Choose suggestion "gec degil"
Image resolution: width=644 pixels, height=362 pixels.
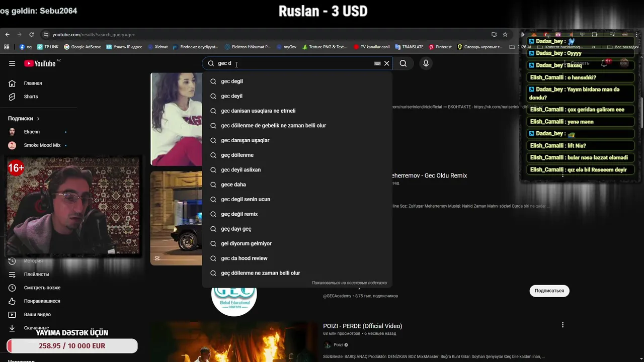point(297,81)
